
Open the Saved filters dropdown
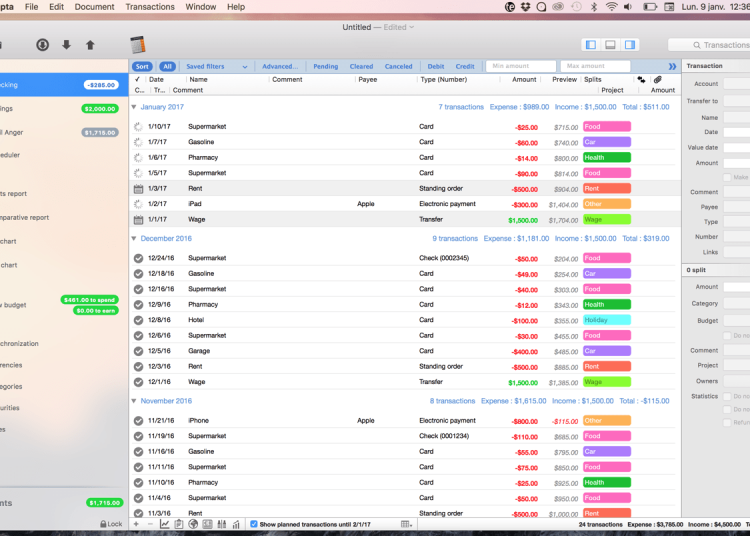click(x=216, y=66)
